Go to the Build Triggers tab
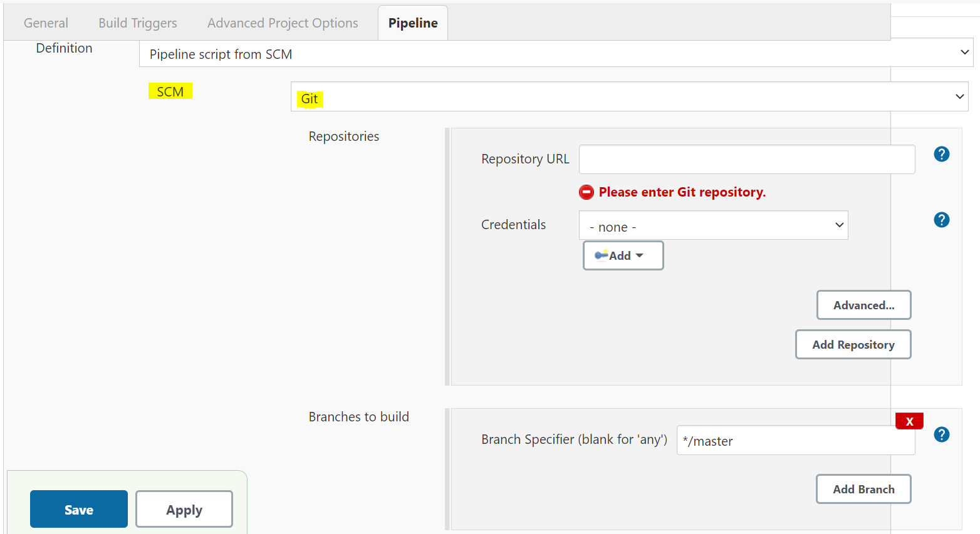 tap(138, 23)
